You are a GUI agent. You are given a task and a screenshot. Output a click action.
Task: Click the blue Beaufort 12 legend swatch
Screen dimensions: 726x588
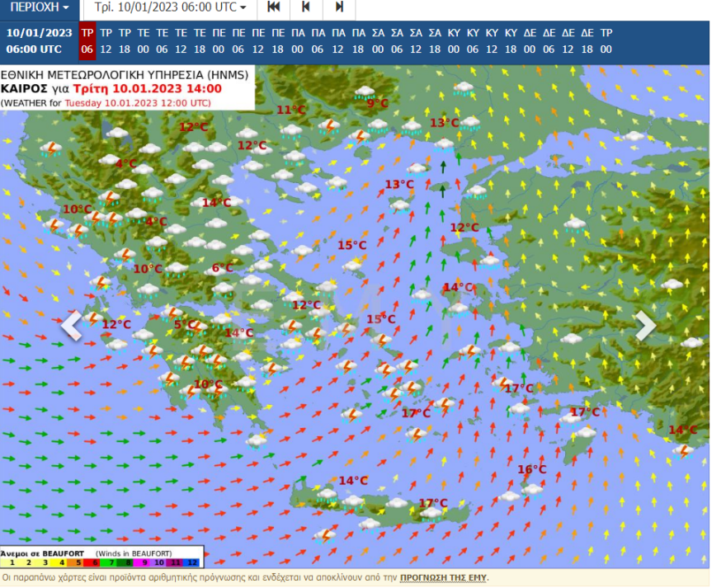(192, 562)
